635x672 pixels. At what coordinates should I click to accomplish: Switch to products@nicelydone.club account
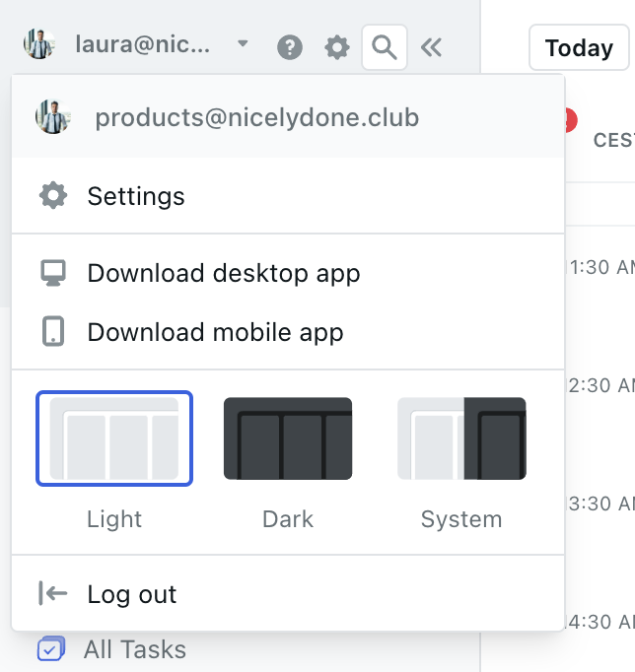tap(256, 118)
